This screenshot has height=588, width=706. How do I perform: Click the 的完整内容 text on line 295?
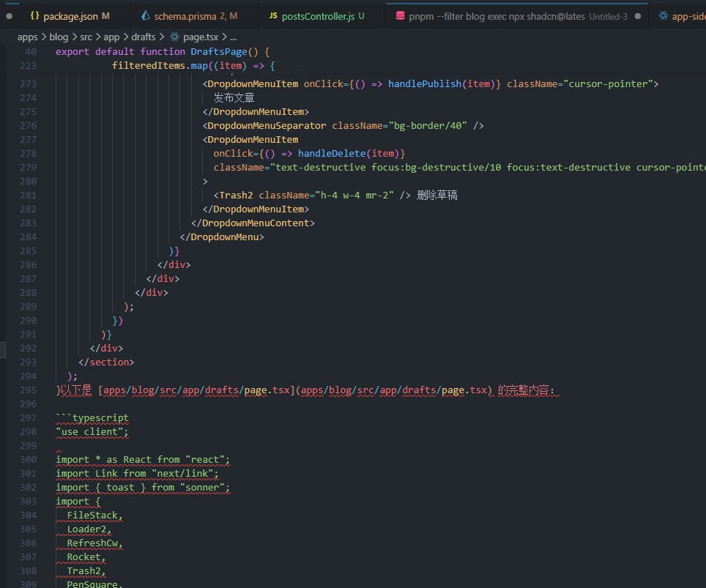[523, 390]
